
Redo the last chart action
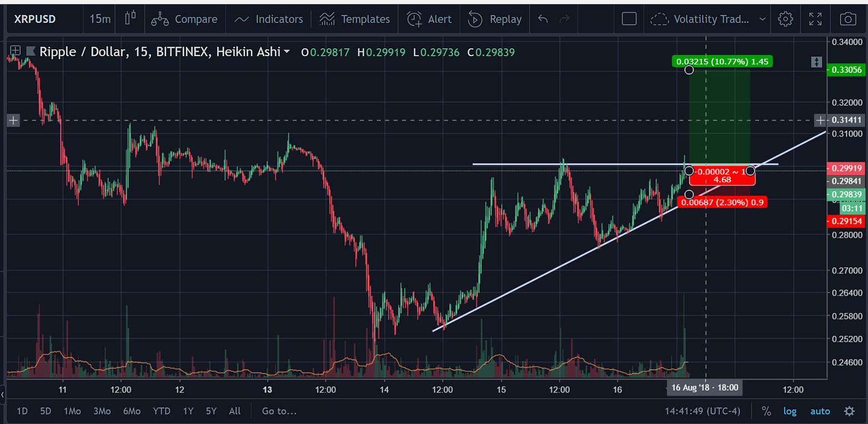[x=565, y=19]
